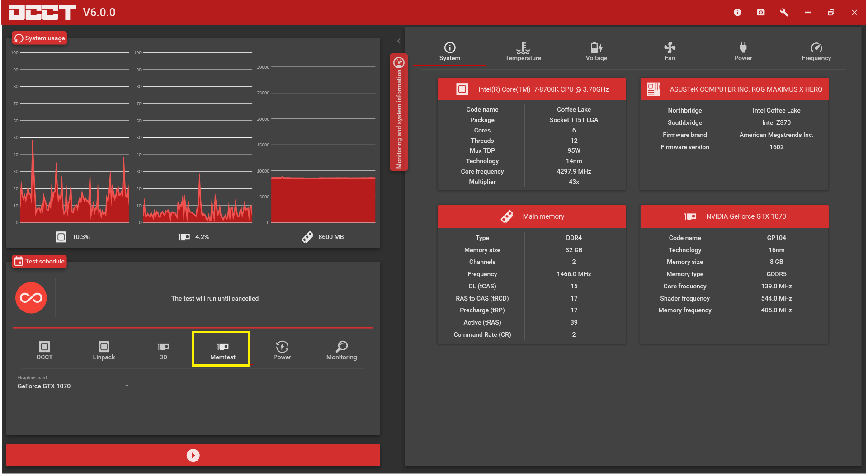868x475 pixels.
Task: Select the Power test icon
Action: [x=282, y=350]
